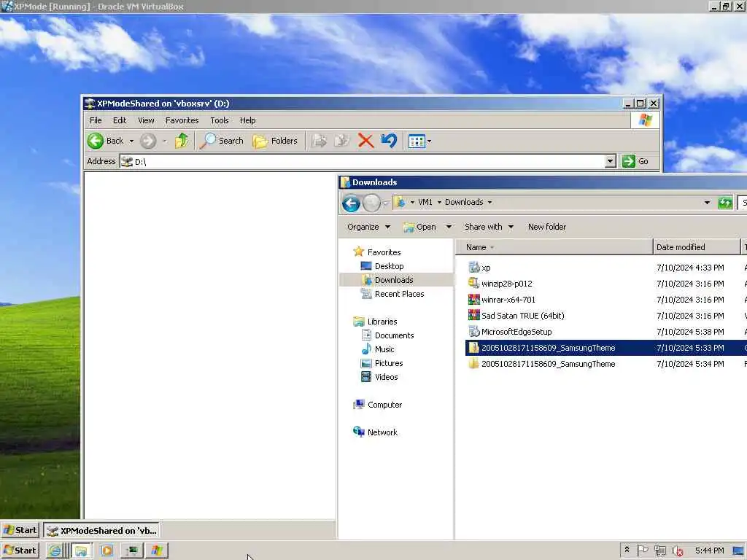Open the Edit menu
747x560 pixels.
click(120, 120)
